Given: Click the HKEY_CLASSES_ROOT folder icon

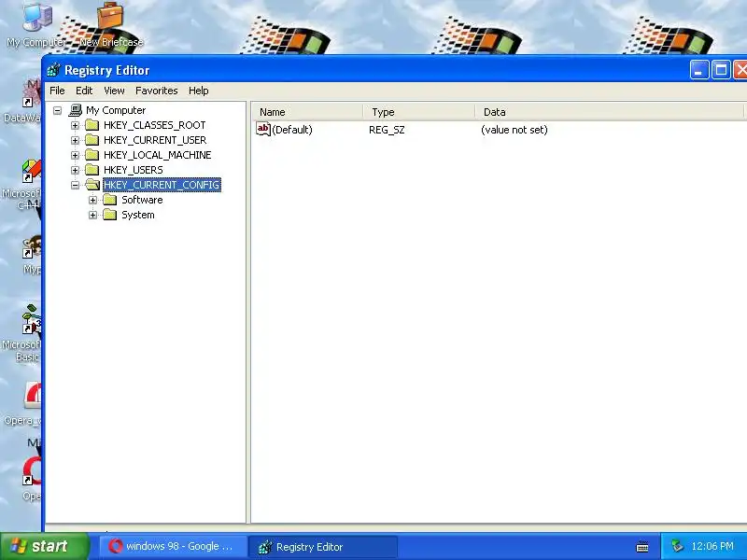Looking at the screenshot, I should click(92, 125).
